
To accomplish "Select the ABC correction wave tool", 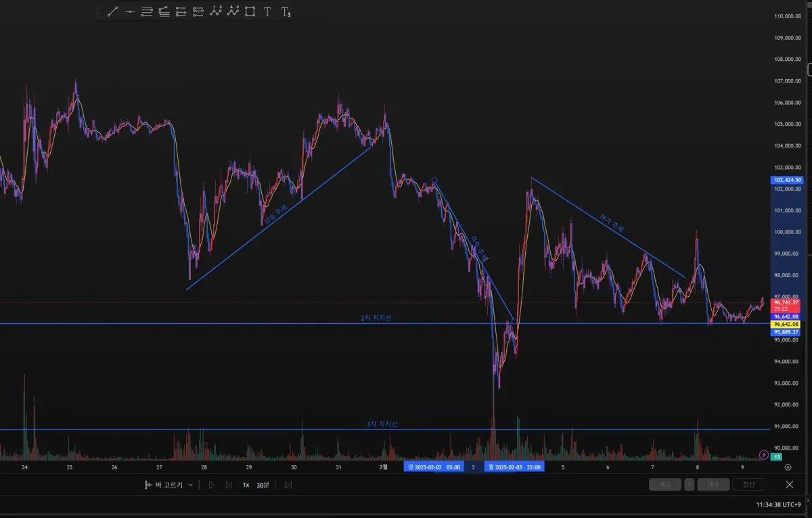I will pyautogui.click(x=233, y=11).
